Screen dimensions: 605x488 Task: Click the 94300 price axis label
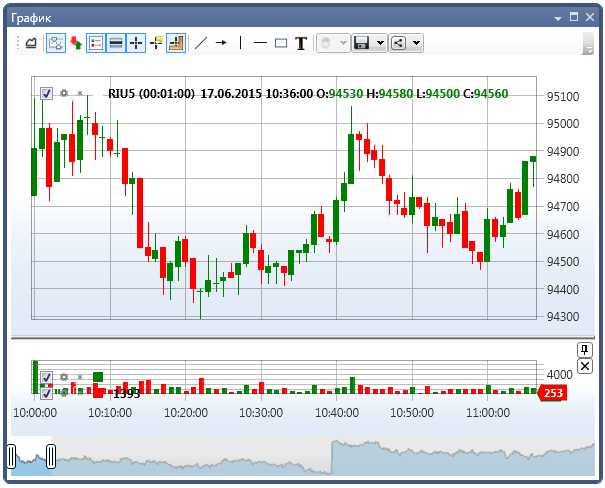pyautogui.click(x=563, y=317)
